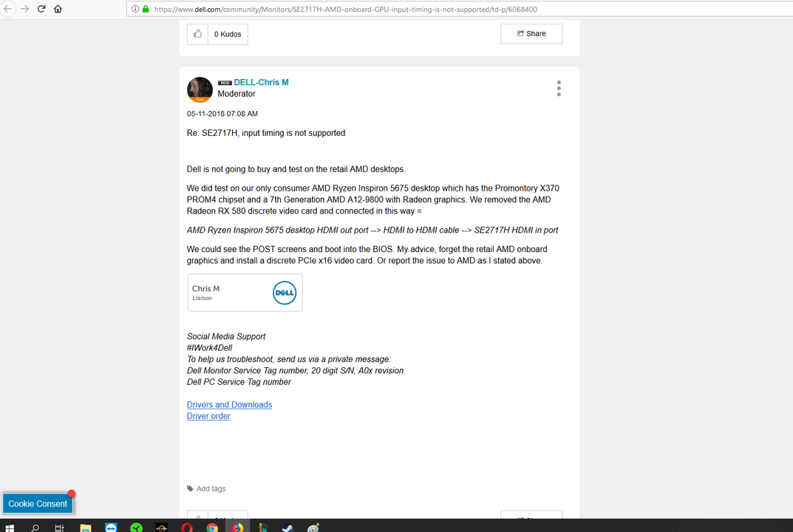Viewport: 793px width, 532px height.
Task: View site security lock info
Action: (x=146, y=9)
